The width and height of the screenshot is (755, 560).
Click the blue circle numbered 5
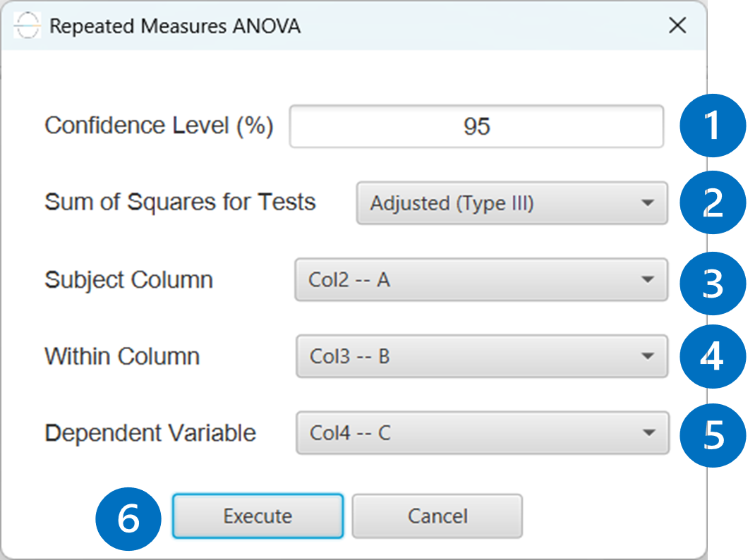(x=713, y=435)
